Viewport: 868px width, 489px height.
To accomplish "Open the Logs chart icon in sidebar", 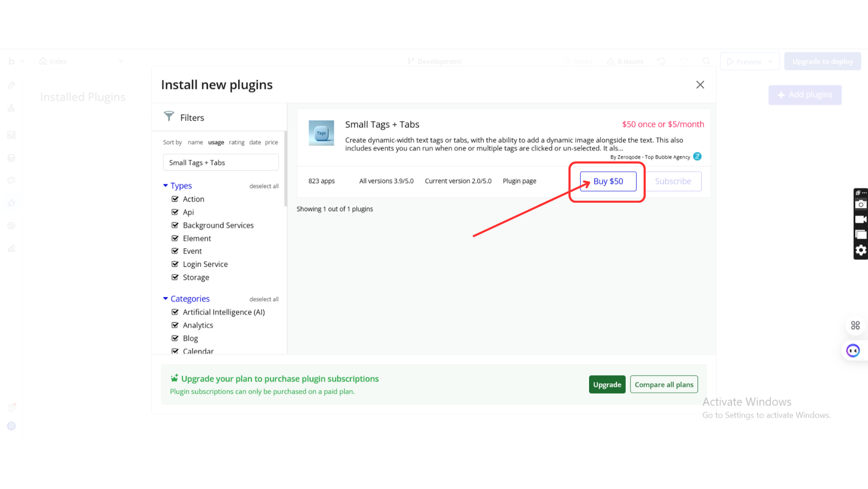I will (x=11, y=249).
